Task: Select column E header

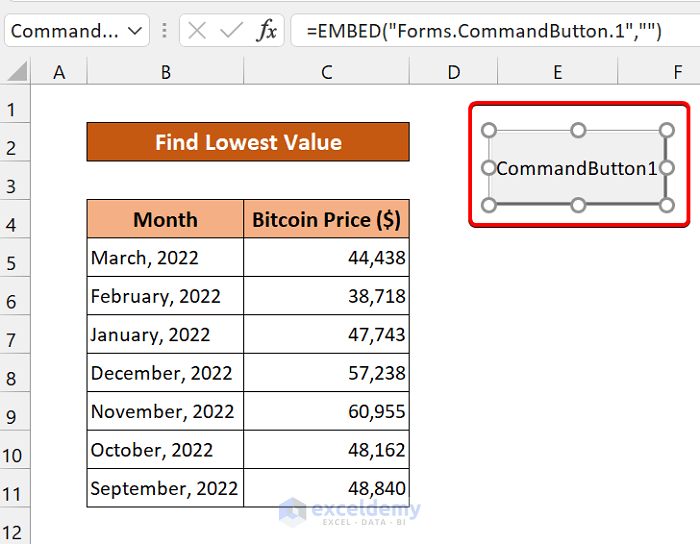Action: (x=558, y=71)
